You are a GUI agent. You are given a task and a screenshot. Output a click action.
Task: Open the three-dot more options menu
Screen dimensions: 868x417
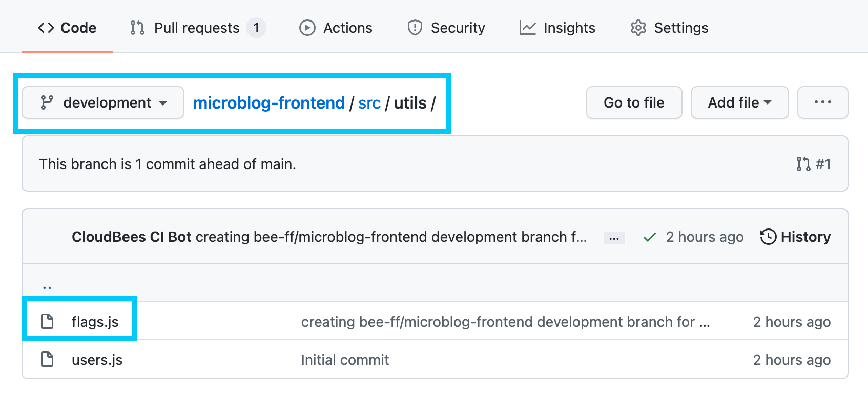pos(822,102)
